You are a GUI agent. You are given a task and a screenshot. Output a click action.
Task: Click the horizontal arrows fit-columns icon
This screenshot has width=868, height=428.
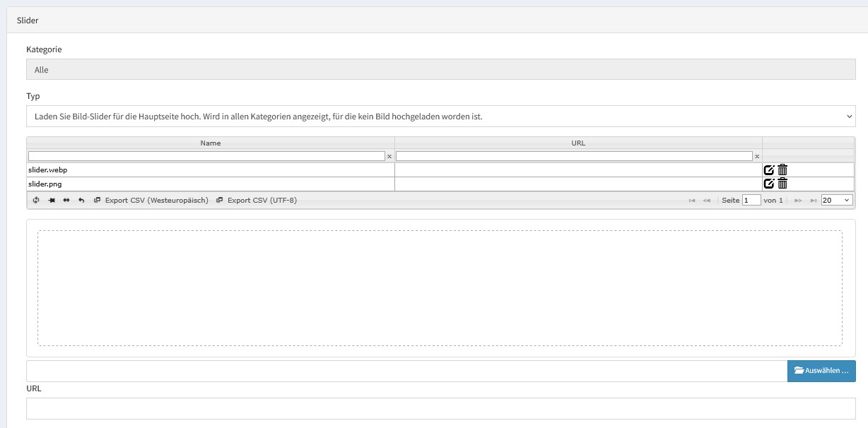pyautogui.click(x=66, y=201)
